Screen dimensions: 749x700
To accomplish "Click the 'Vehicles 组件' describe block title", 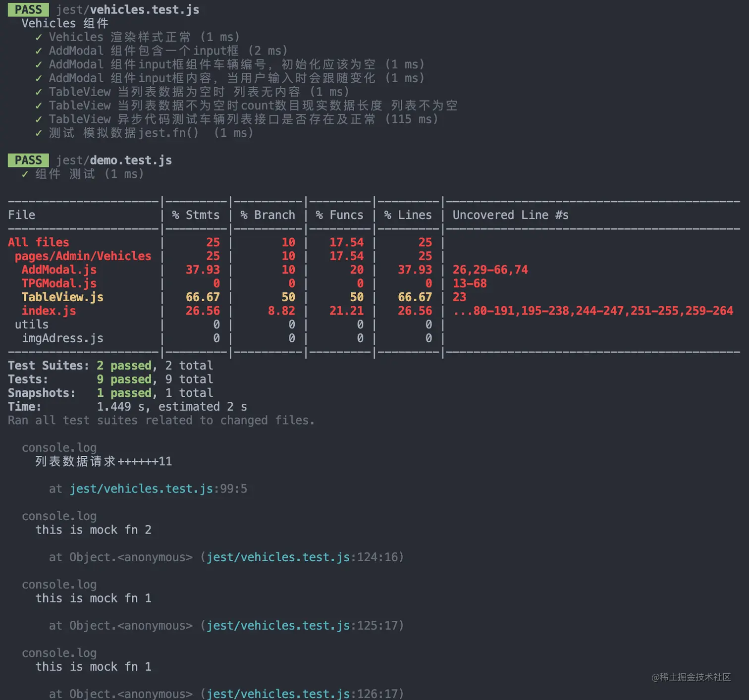I will pyautogui.click(x=65, y=23).
